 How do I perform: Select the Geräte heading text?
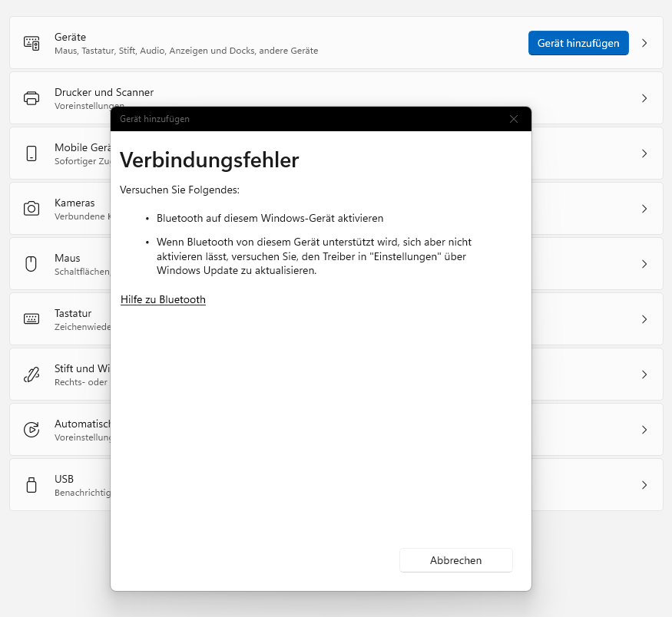tap(70, 37)
